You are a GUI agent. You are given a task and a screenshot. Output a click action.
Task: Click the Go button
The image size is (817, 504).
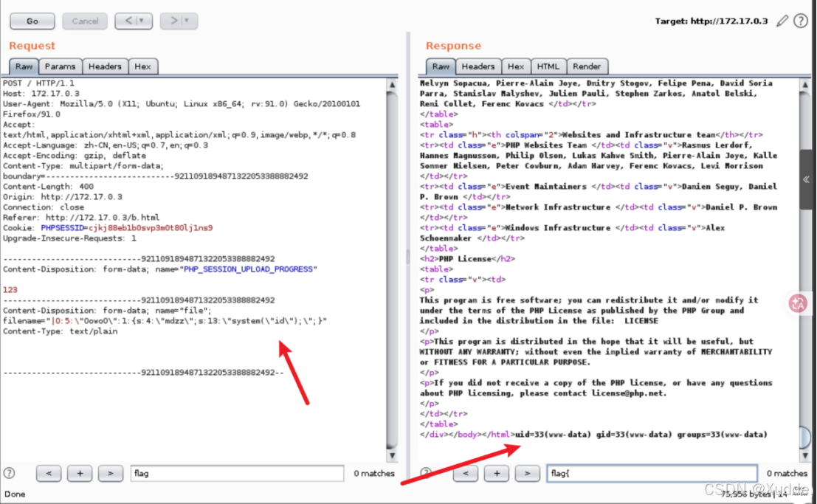point(32,21)
